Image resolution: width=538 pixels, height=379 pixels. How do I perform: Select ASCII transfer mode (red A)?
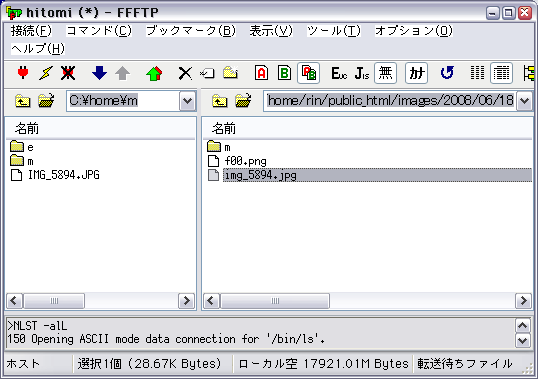click(261, 73)
